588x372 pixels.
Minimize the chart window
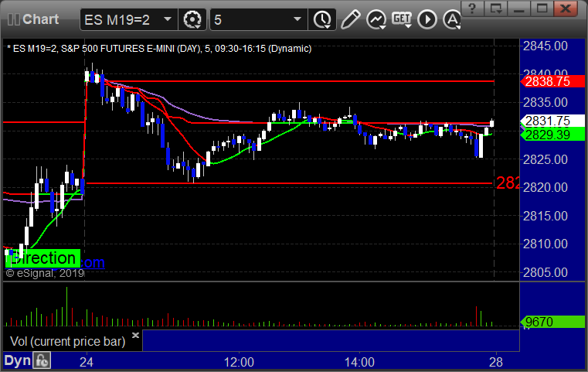[519, 9]
